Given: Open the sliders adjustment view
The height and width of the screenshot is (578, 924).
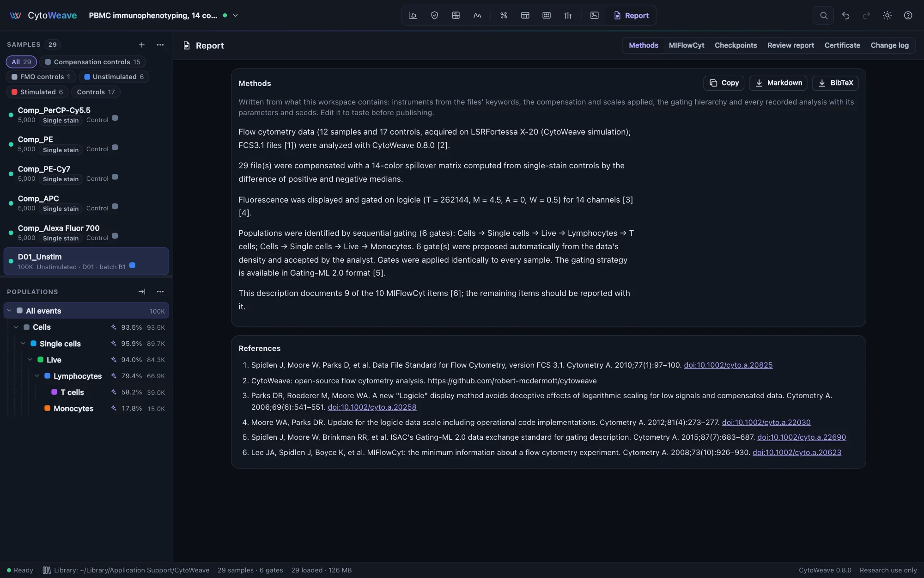Looking at the screenshot, I should coord(568,15).
